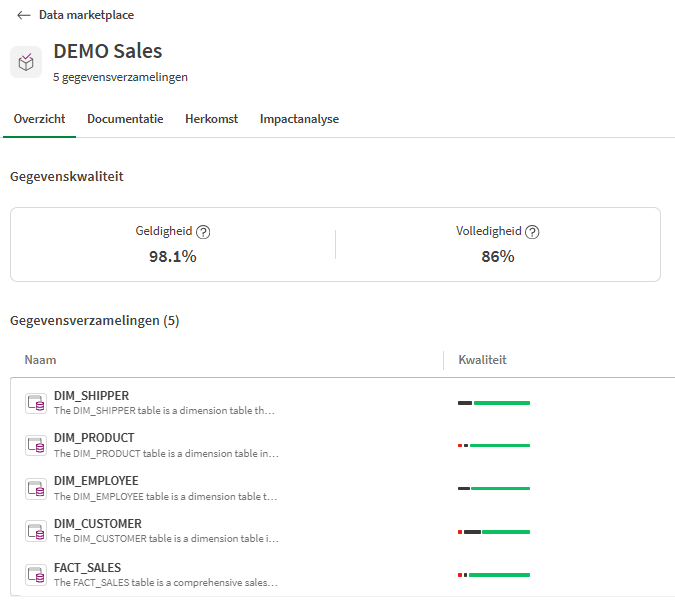Click the DIM_PRODUCT dataset icon
Screen dimensions: 675x616
(36, 446)
